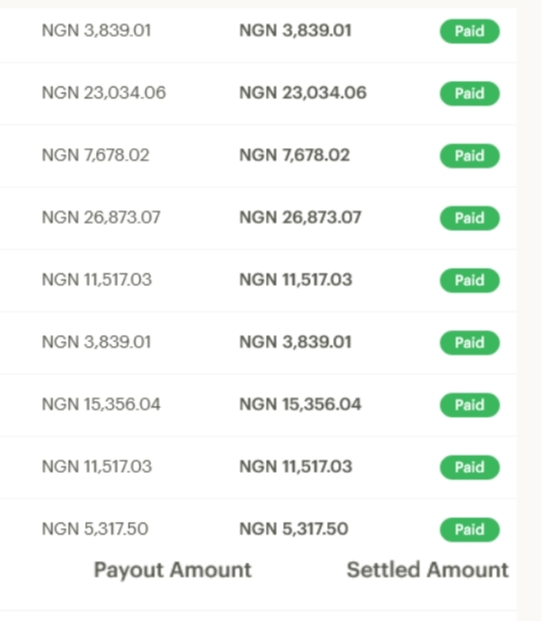Click the Paid badge for NGN 5,317.50
The height and width of the screenshot is (621, 551).
(469, 530)
